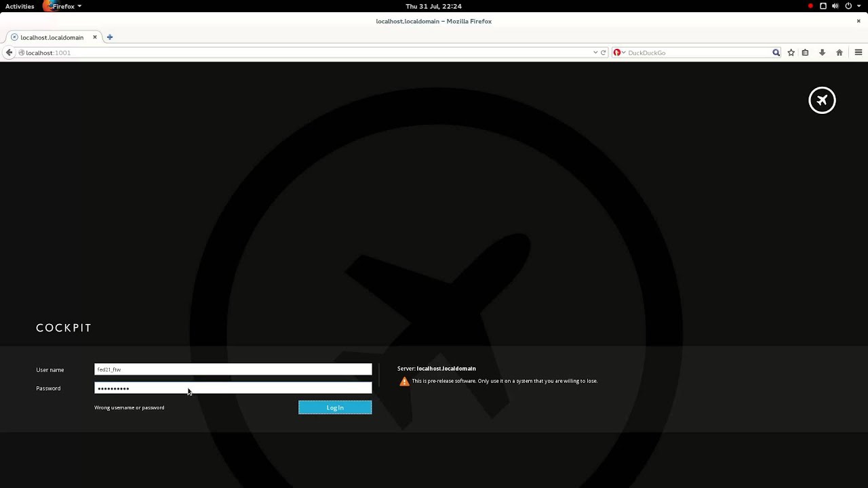Open the system menu dropdown arrow
The width and height of the screenshot is (868, 488).
pos(858,6)
